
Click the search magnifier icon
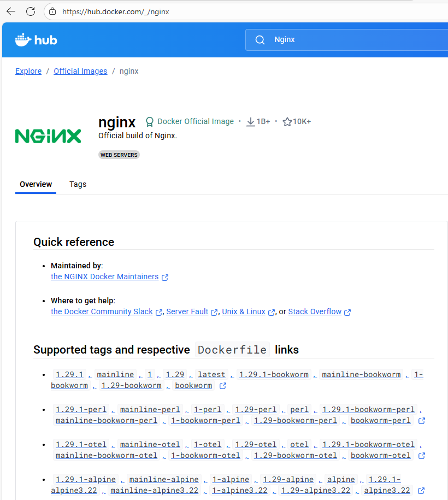[260, 40]
